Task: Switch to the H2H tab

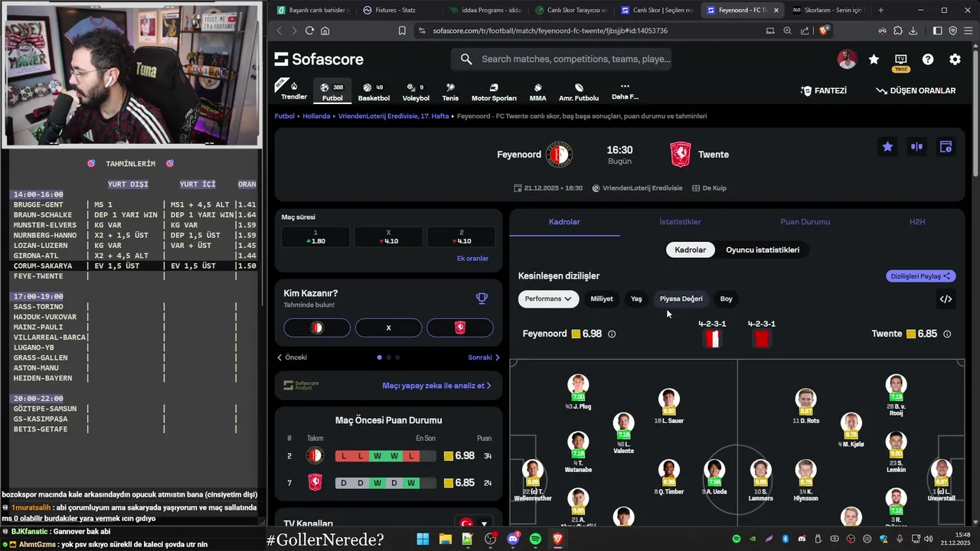Action: tap(917, 222)
